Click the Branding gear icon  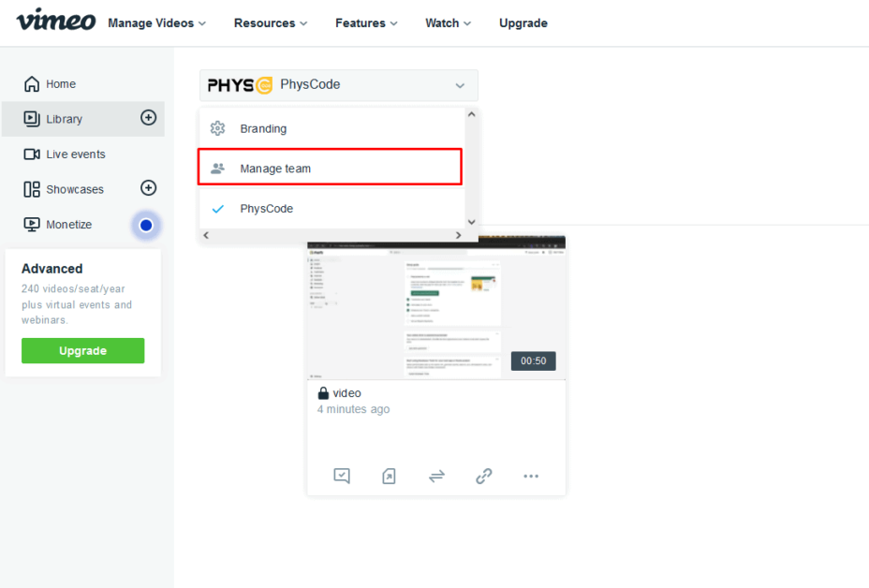218,128
